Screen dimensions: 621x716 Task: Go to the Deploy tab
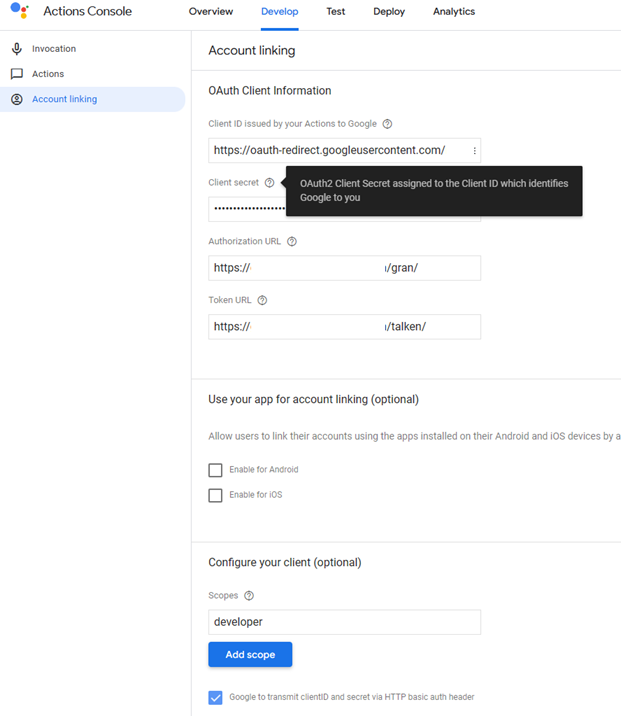click(x=389, y=11)
